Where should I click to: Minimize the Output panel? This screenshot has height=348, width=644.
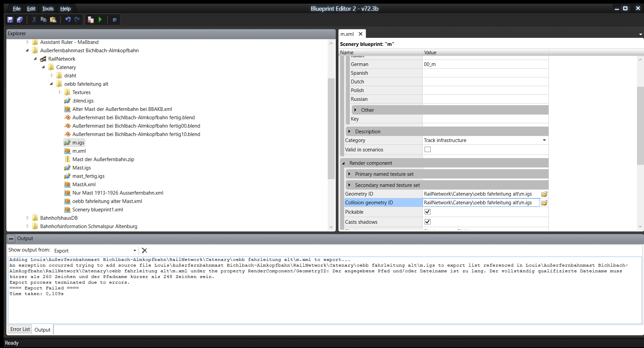click(x=11, y=238)
